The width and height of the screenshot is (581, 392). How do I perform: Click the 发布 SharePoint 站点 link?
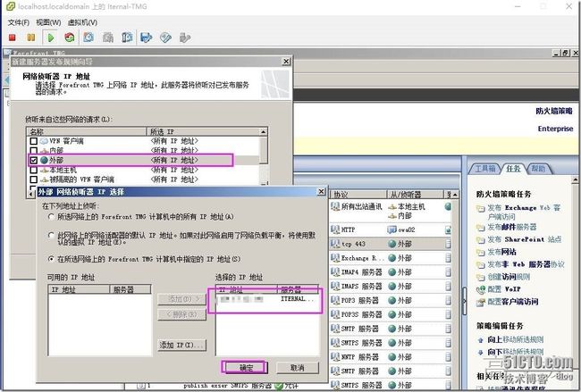(525, 239)
